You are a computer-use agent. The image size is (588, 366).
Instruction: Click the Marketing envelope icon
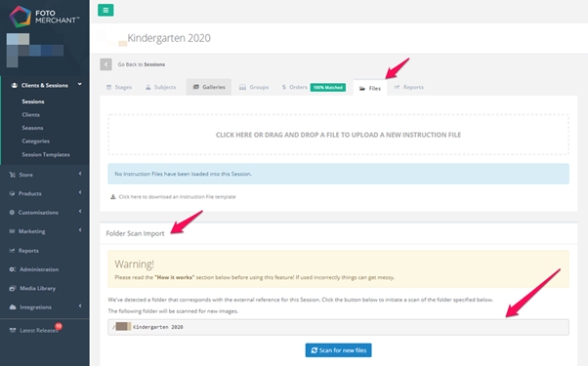(12, 231)
